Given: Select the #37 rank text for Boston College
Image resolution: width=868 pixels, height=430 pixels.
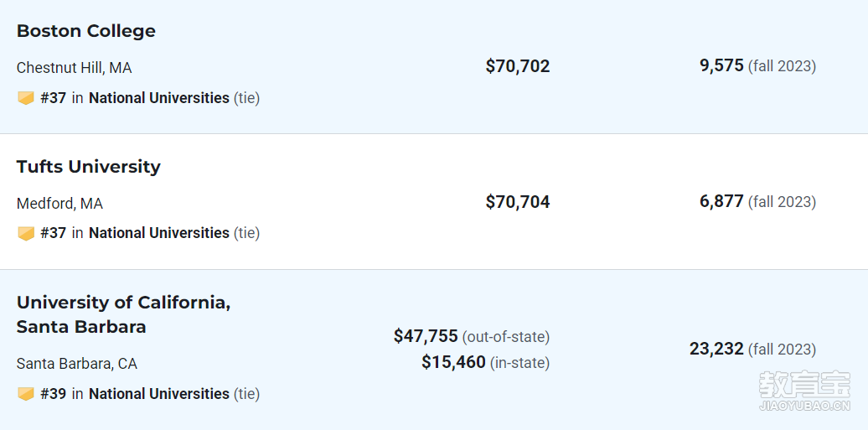Looking at the screenshot, I should tap(53, 98).
